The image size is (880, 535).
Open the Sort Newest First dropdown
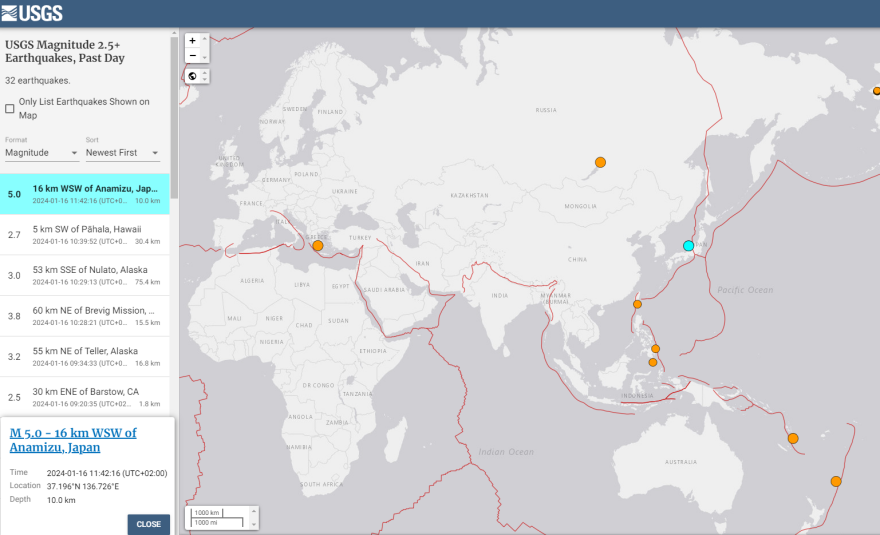point(122,153)
